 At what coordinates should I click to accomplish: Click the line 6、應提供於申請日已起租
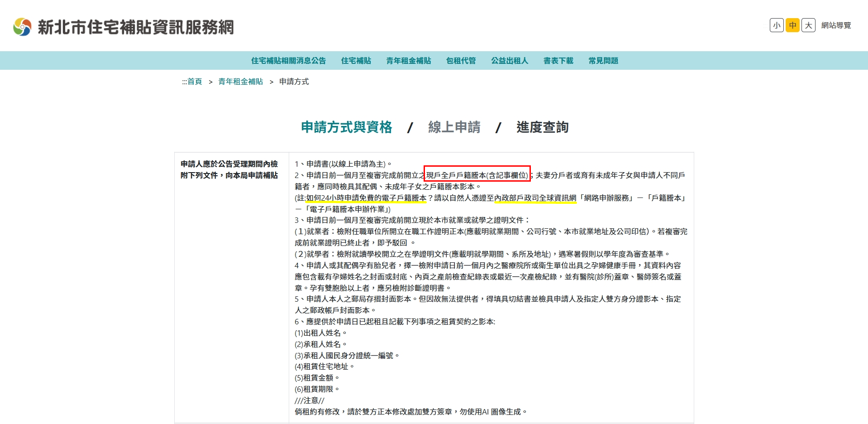395,322
